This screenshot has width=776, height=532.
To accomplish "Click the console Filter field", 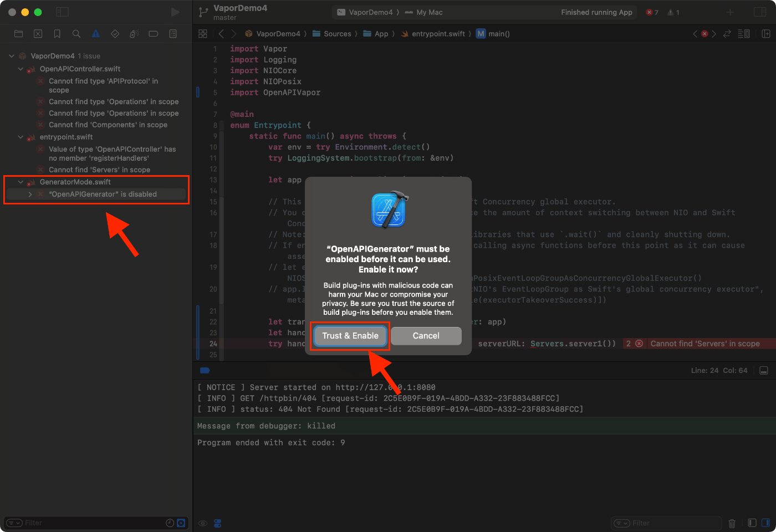I will point(666,523).
